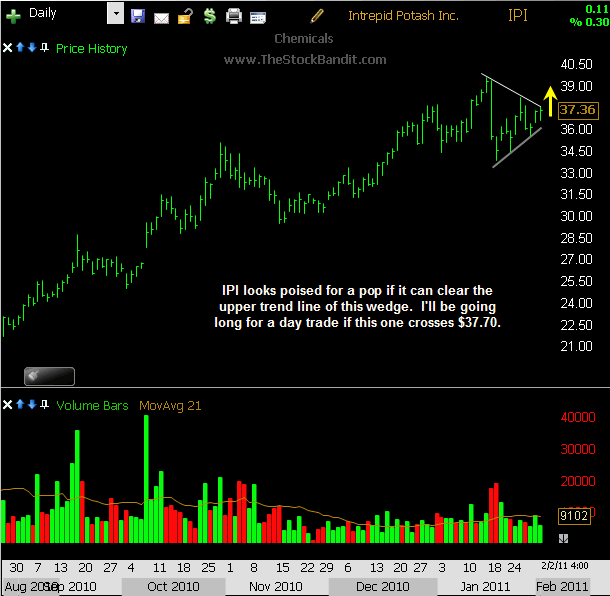Click the email envelope icon

point(160,16)
